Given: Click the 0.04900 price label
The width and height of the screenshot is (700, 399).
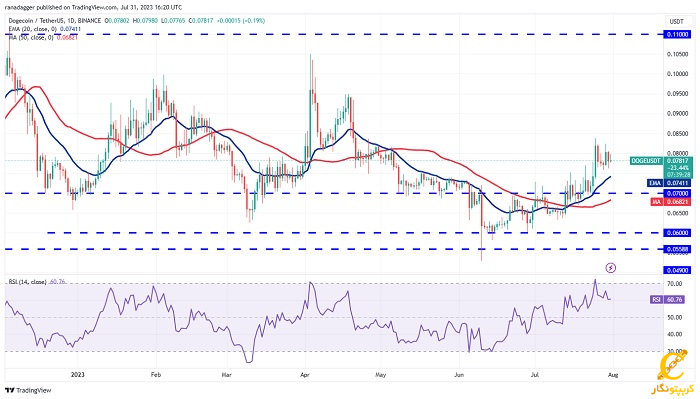Looking at the screenshot, I should [x=677, y=270].
